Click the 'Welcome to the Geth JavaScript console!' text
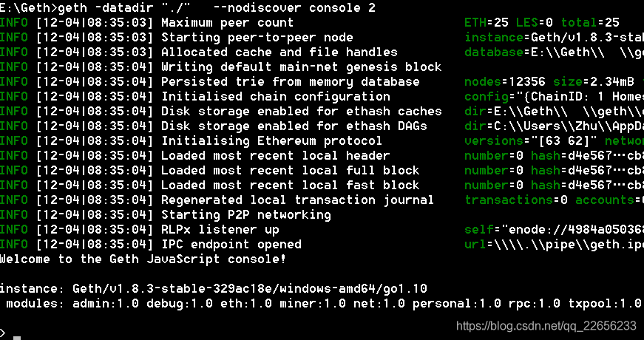The width and height of the screenshot is (644, 340). 143,259
